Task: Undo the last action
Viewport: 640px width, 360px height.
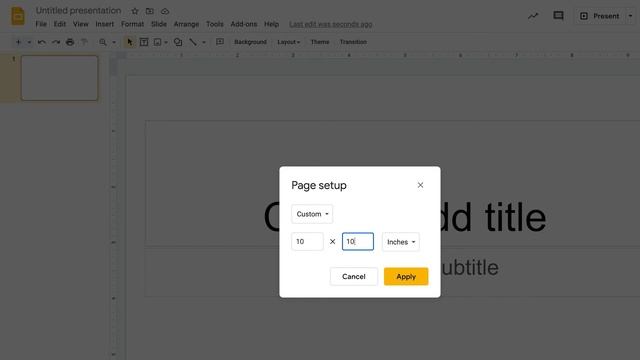Action: pyautogui.click(x=41, y=42)
